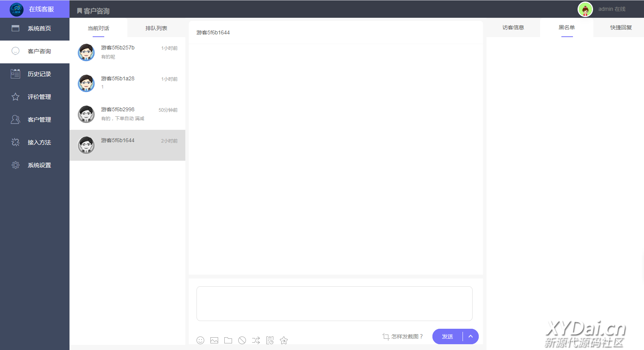
Task: Switch to 排队列表 tab
Action: coord(156,28)
